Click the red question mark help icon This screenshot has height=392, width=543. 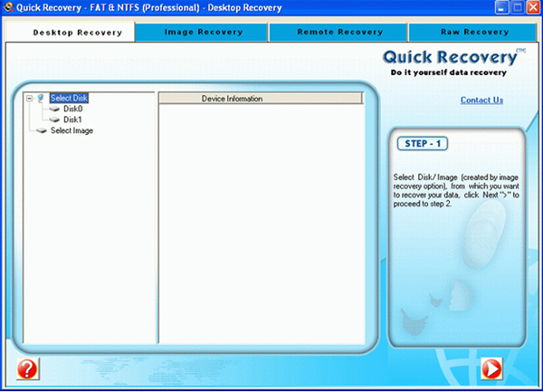click(x=28, y=368)
